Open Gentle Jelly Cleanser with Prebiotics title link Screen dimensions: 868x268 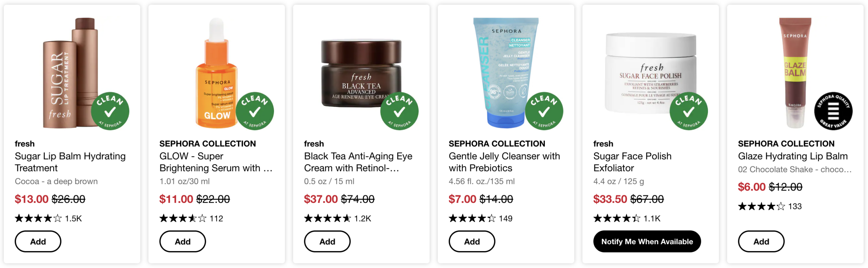(504, 162)
